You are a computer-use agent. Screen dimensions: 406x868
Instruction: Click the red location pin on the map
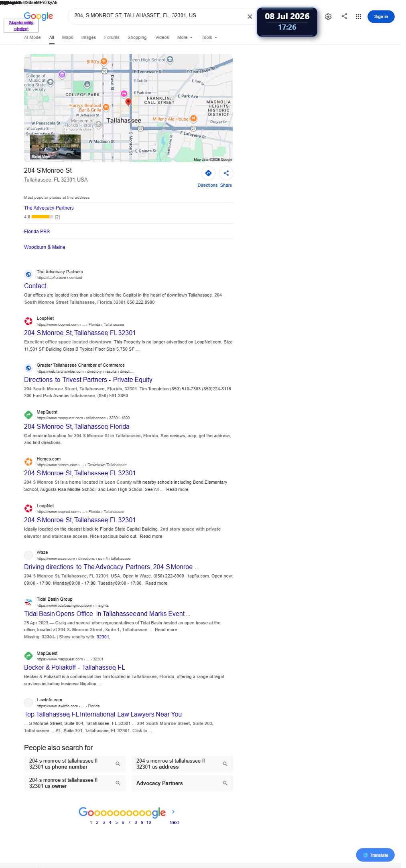click(x=128, y=102)
